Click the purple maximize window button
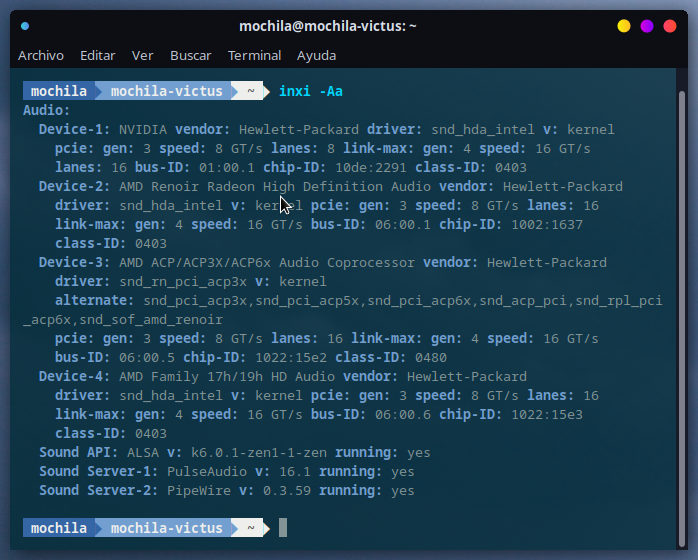 click(x=647, y=26)
